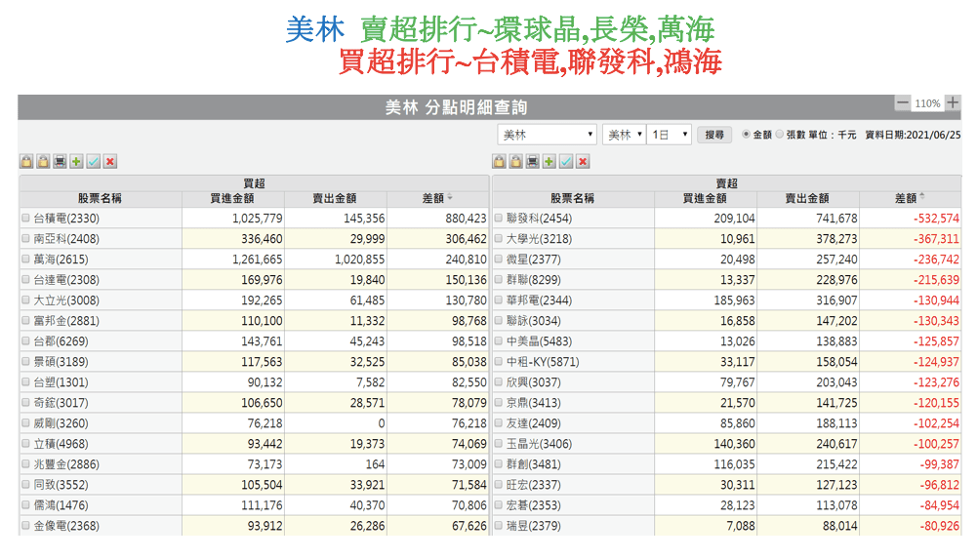Click the 萬海(2615) stock row name

point(65,260)
